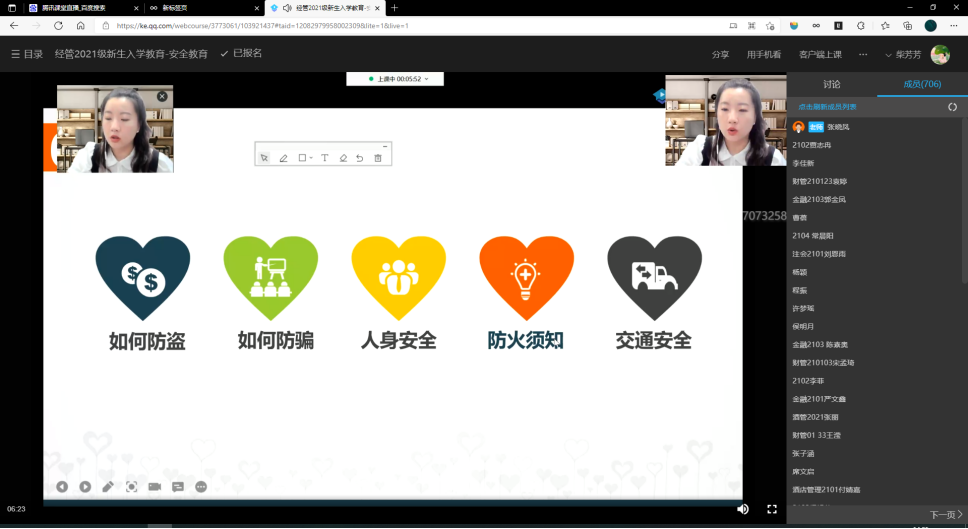Screen dimensions: 968x529
Task: Choose the eraser tool in annotation toolbar
Action: pyautogui.click(x=343, y=158)
